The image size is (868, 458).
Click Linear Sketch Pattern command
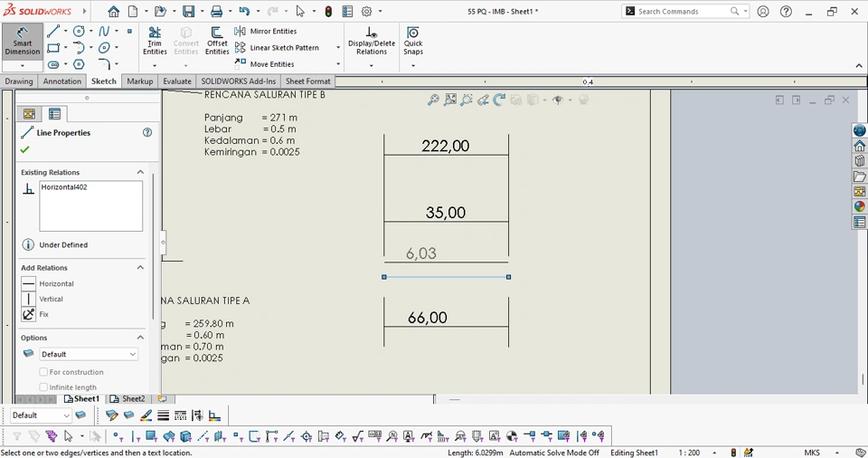(x=277, y=48)
